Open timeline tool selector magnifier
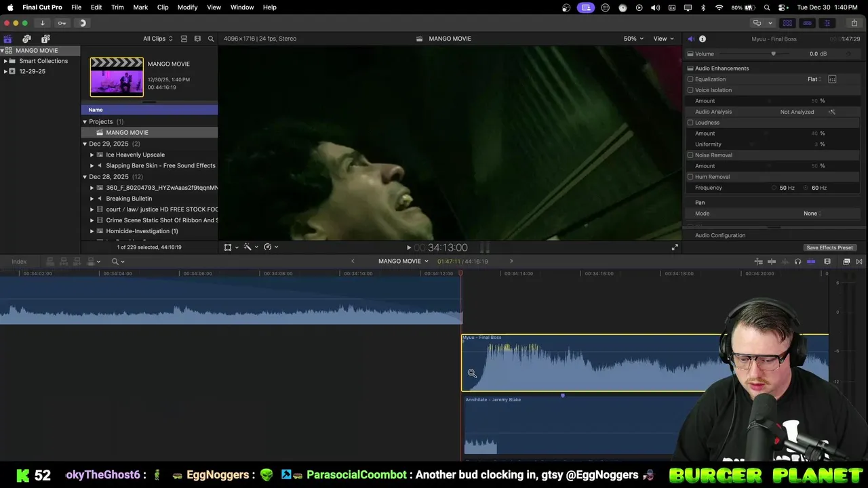 (x=118, y=262)
